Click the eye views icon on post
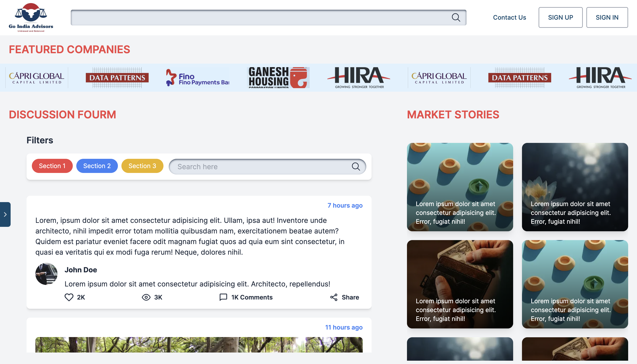637x364 pixels. tap(146, 297)
